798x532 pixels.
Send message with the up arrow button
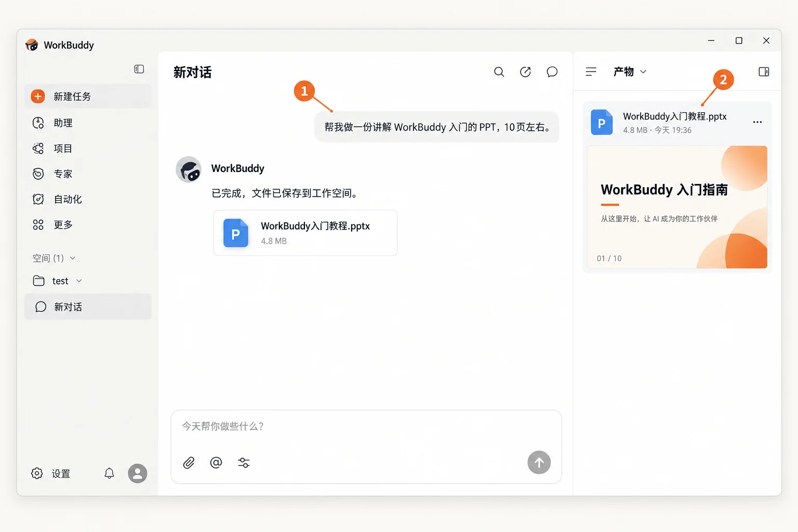(x=539, y=462)
